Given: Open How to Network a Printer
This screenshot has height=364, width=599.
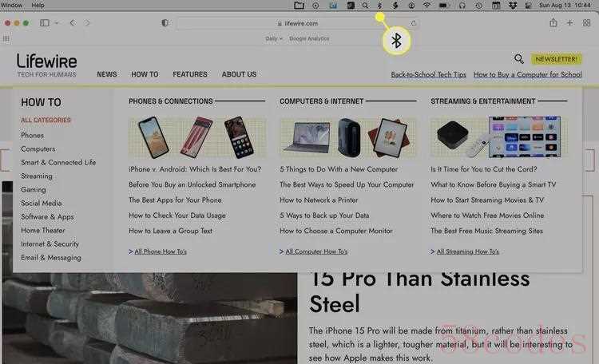Looking at the screenshot, I should (319, 200).
